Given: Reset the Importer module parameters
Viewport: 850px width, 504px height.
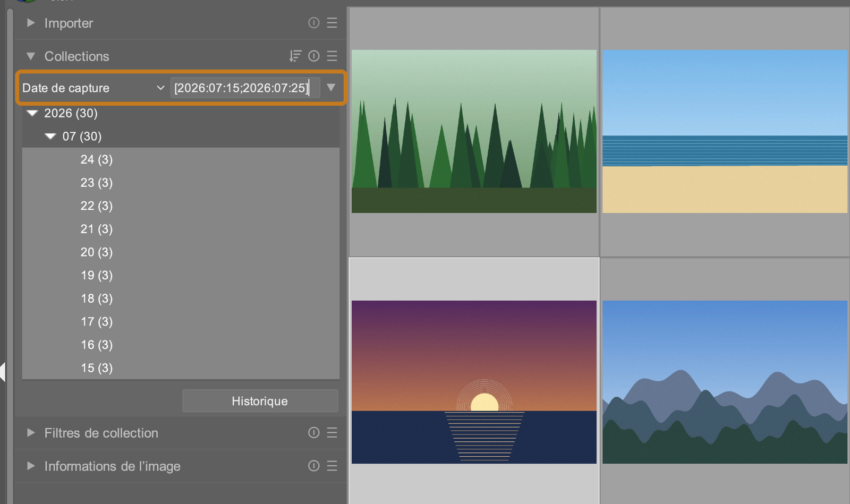Looking at the screenshot, I should pos(314,23).
